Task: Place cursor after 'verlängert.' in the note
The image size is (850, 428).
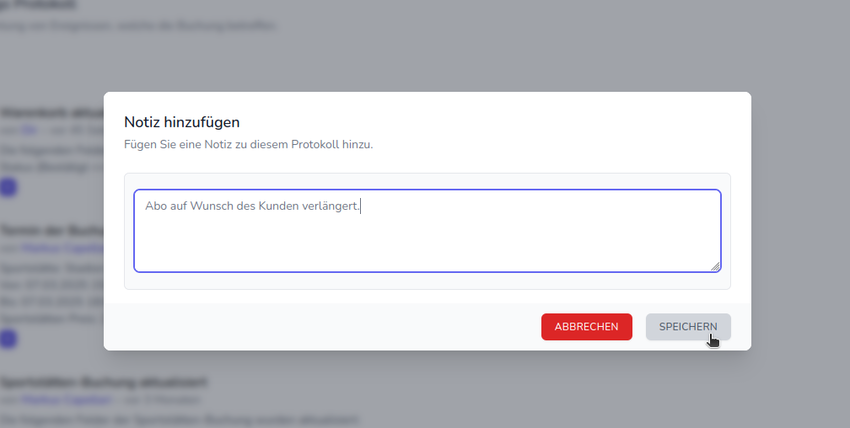Action: [x=360, y=206]
